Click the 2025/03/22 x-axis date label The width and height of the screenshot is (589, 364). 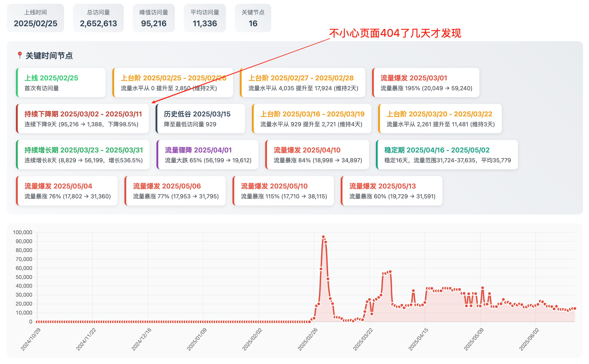point(363,339)
